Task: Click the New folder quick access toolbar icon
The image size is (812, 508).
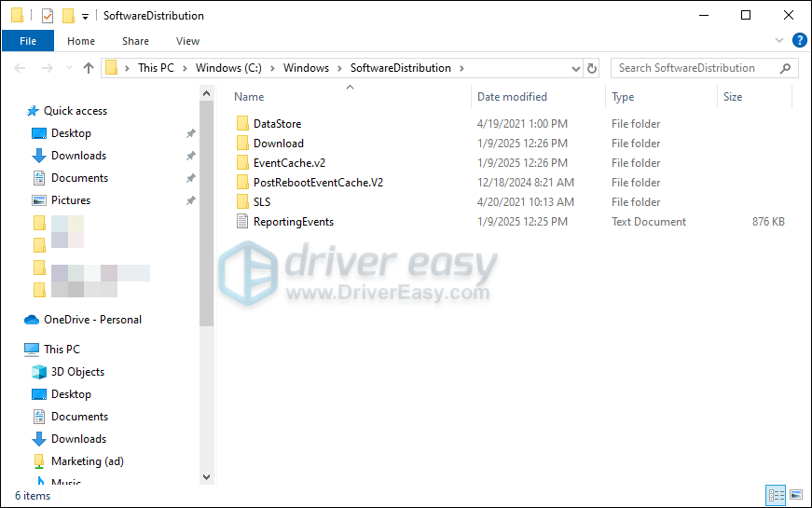Action: (68, 16)
